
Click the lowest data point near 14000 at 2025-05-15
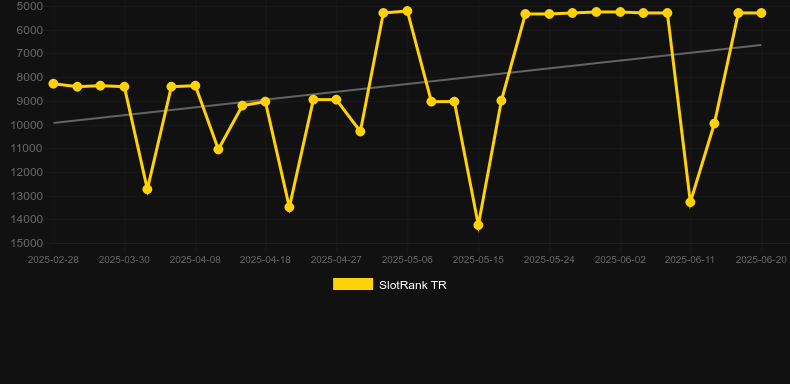(x=478, y=225)
